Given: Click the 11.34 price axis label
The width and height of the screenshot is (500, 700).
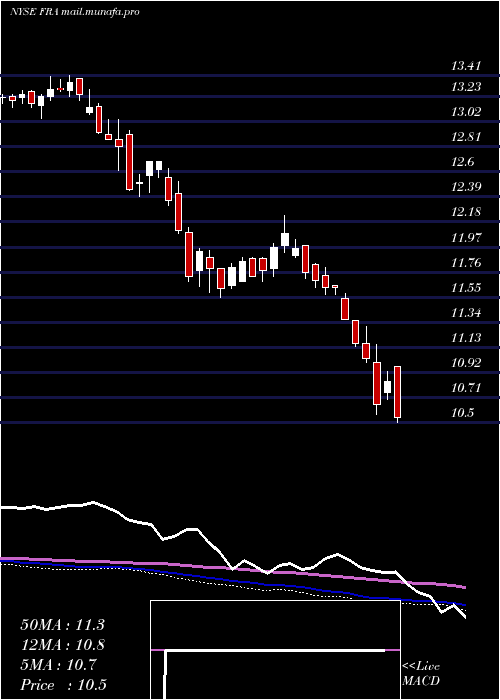Looking at the screenshot, I should coord(466,312).
